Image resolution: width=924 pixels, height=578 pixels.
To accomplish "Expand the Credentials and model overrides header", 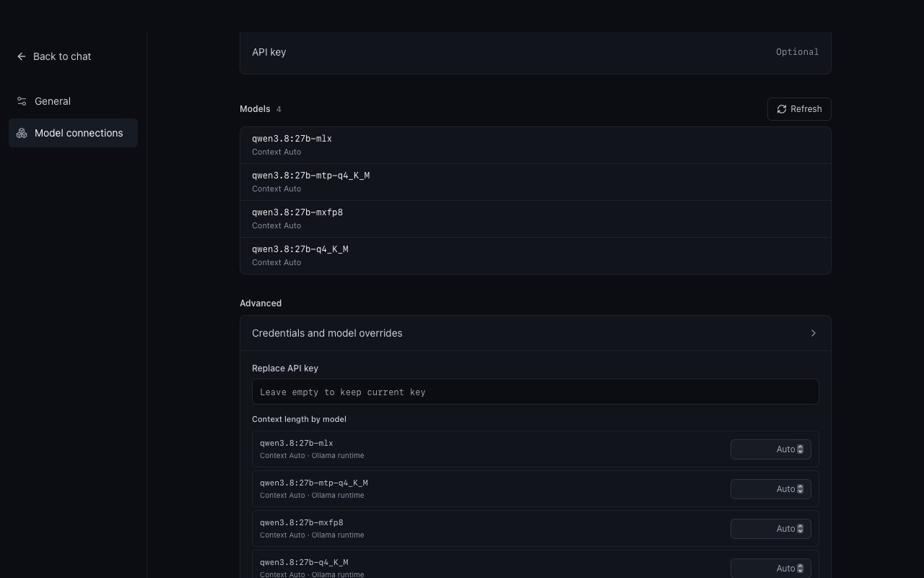I will pyautogui.click(x=536, y=333).
